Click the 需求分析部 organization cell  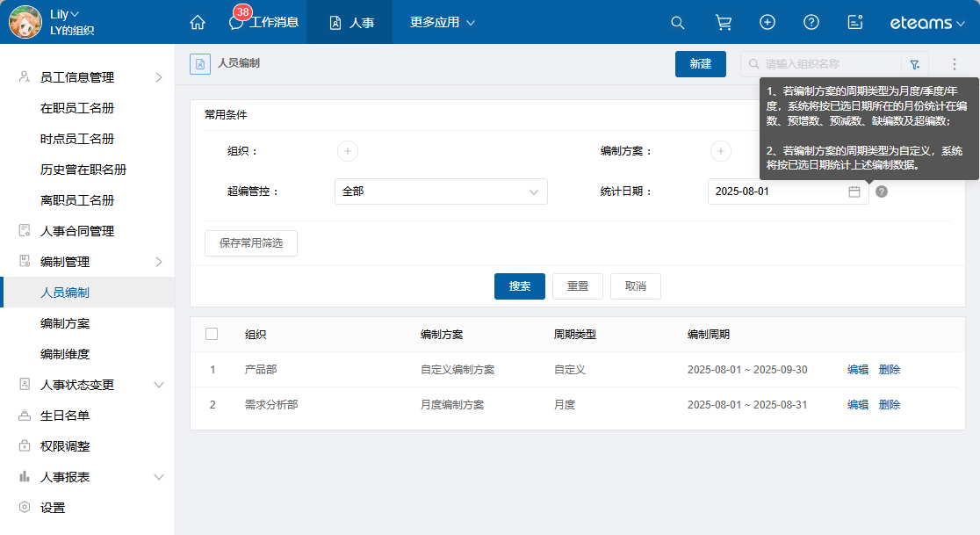[x=271, y=404]
